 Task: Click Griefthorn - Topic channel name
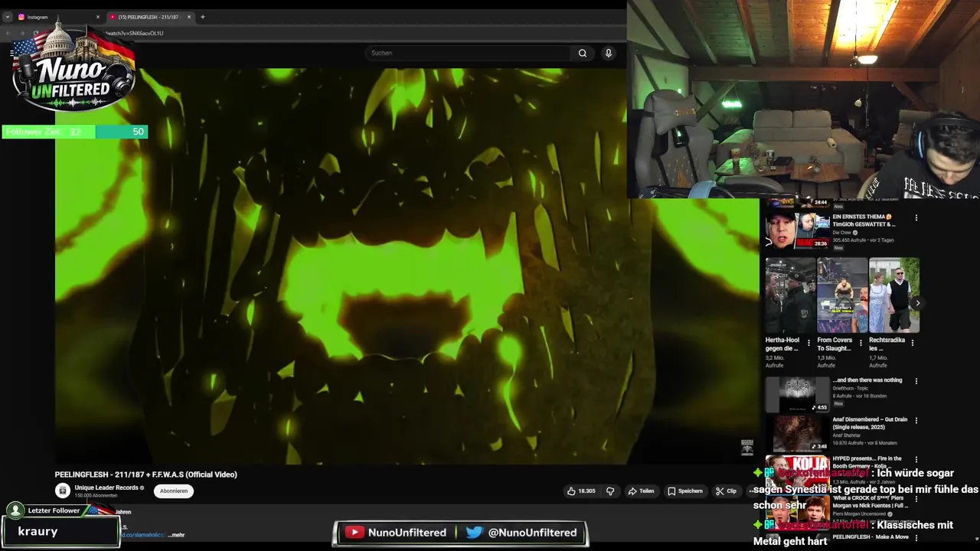click(850, 389)
